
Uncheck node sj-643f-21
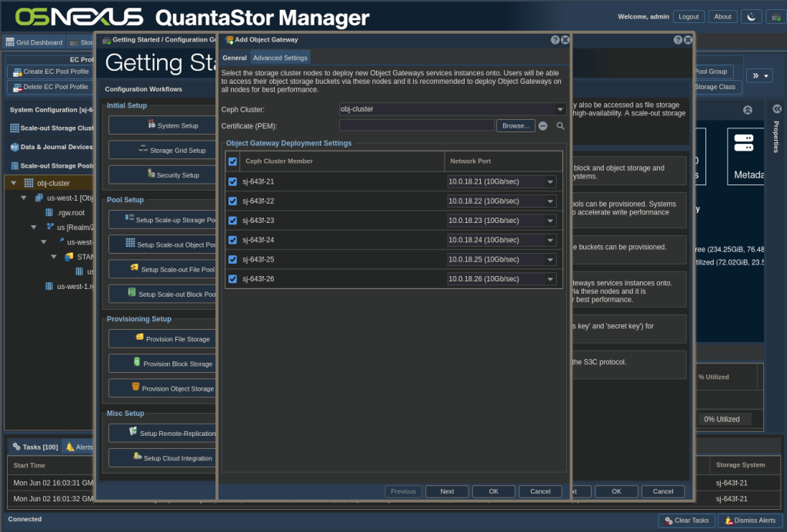(x=233, y=182)
